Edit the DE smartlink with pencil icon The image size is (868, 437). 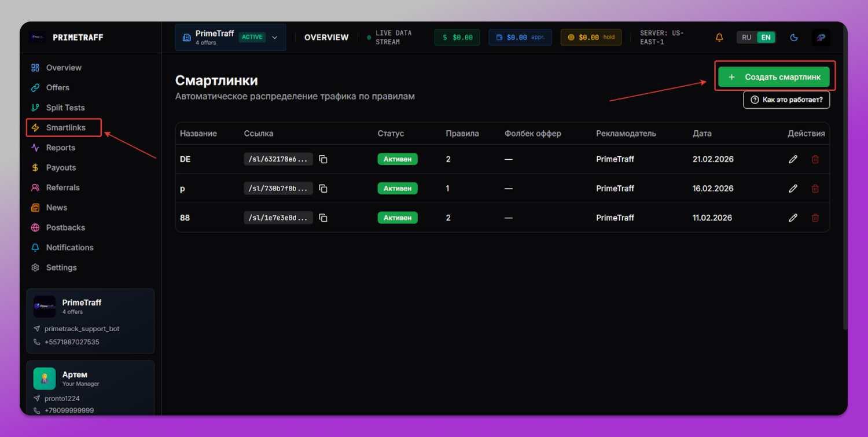pos(793,159)
